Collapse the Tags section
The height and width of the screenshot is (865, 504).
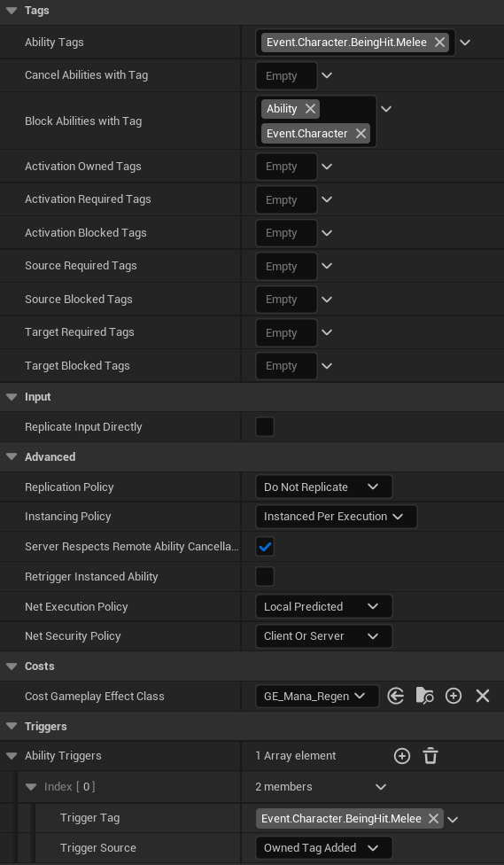[12, 11]
